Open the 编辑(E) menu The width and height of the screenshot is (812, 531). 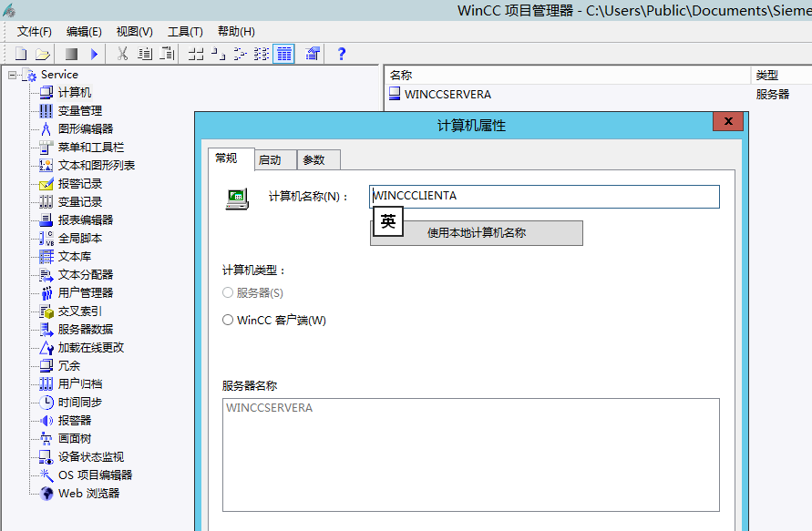[x=81, y=30]
